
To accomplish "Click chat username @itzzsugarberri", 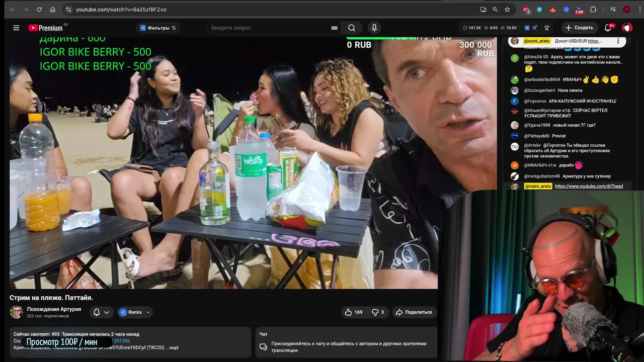I will [x=539, y=90].
